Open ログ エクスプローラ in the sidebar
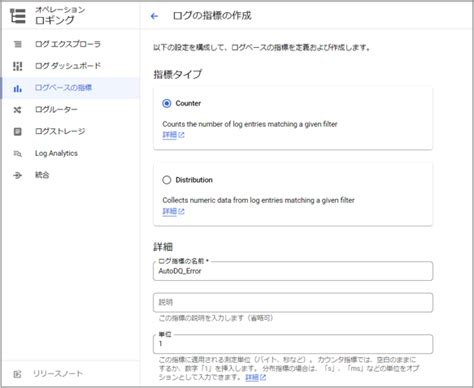 tap(71, 44)
